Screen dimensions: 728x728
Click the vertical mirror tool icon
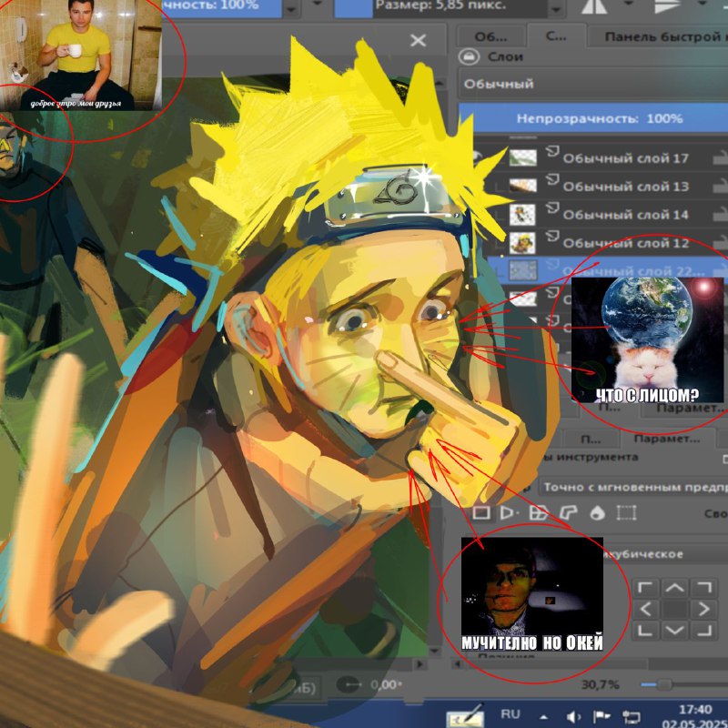pyautogui.click(x=667, y=6)
